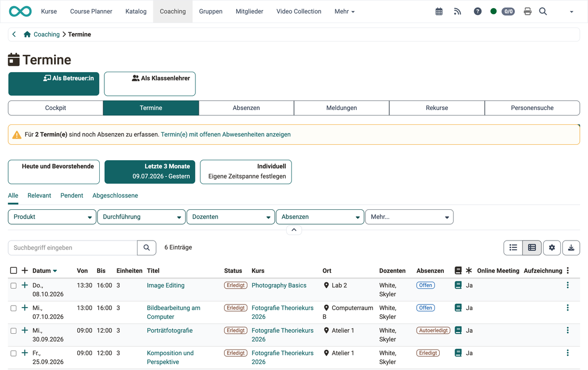Open the row menu for Bildbearbeitung am Computer

[x=568, y=308]
